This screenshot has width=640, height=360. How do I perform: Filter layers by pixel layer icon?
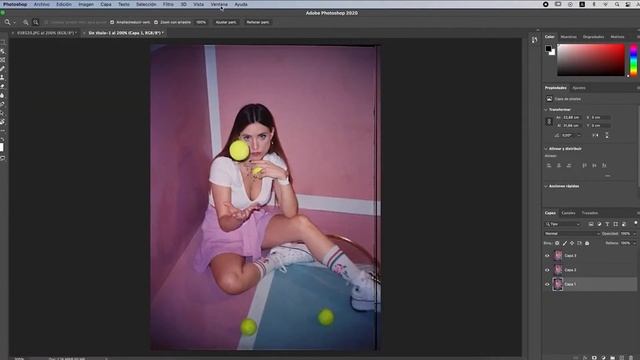(x=591, y=224)
